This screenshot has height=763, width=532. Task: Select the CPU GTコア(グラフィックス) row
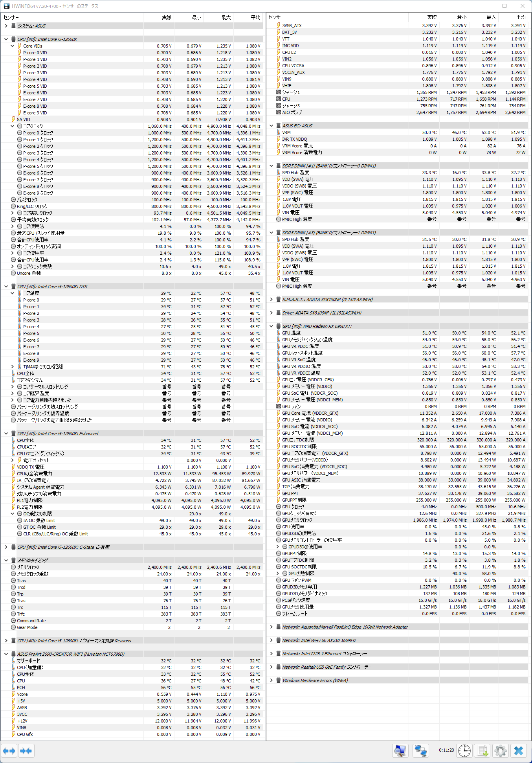[x=132, y=454]
